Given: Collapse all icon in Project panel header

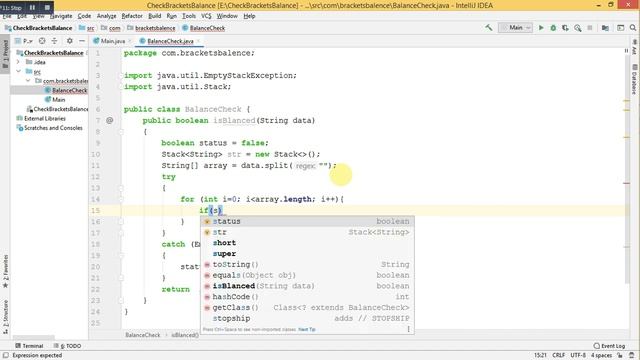Looking at the screenshot, I should click(54, 41).
